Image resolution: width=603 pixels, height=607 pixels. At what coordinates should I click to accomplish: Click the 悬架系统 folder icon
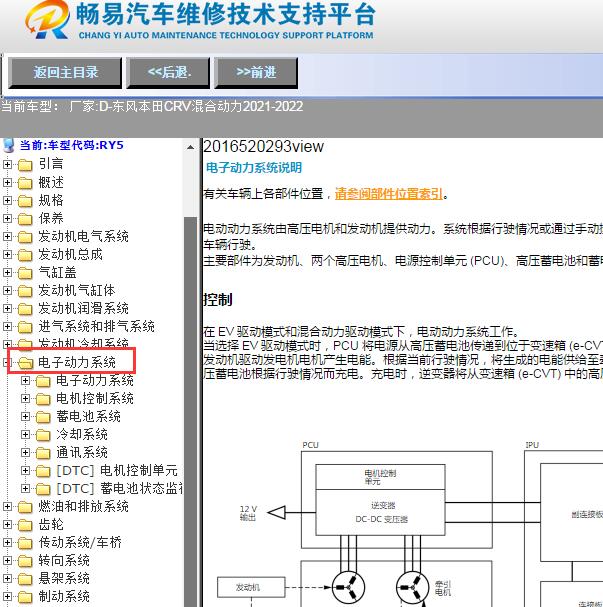click(x=25, y=579)
